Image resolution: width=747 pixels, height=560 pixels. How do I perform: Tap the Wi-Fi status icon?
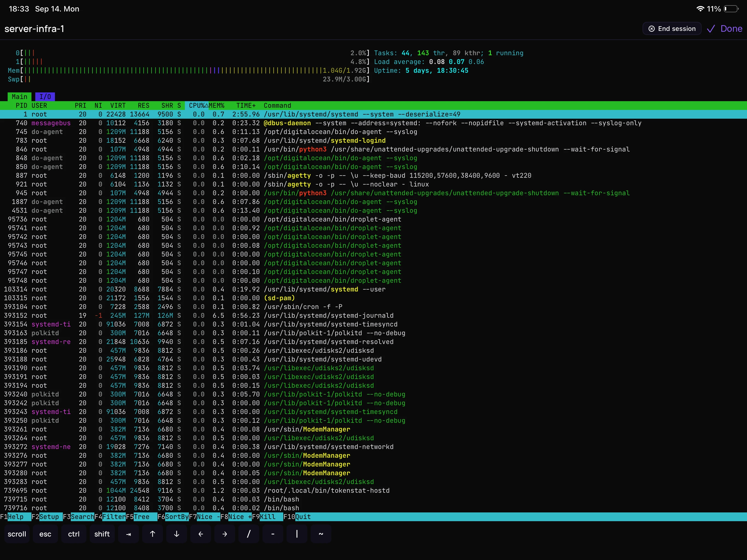point(701,9)
